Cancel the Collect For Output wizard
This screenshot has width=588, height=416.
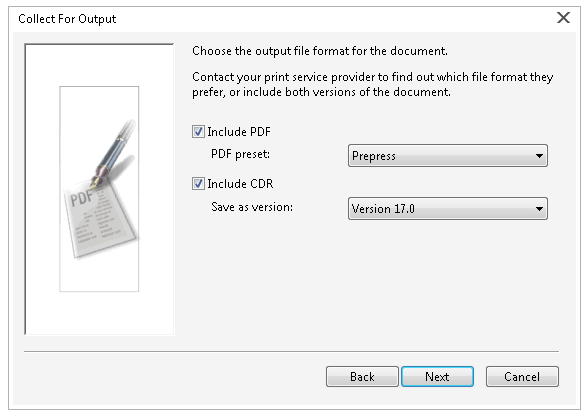click(x=522, y=377)
